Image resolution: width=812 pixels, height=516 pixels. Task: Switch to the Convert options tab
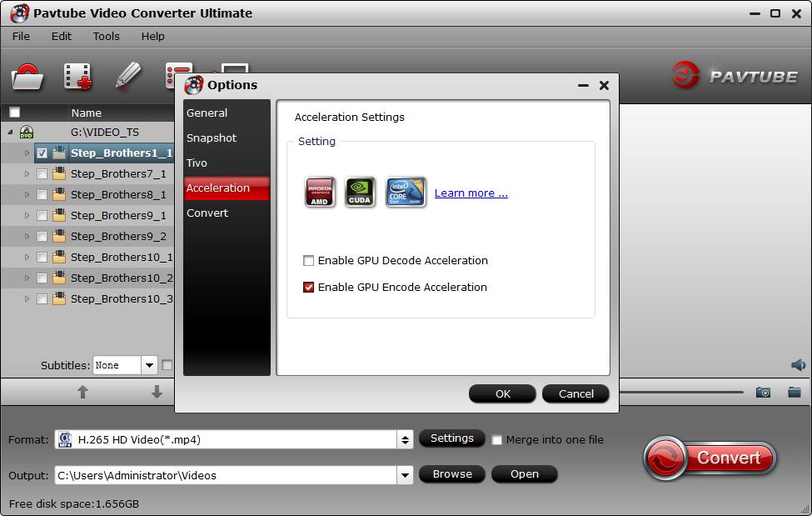227,213
